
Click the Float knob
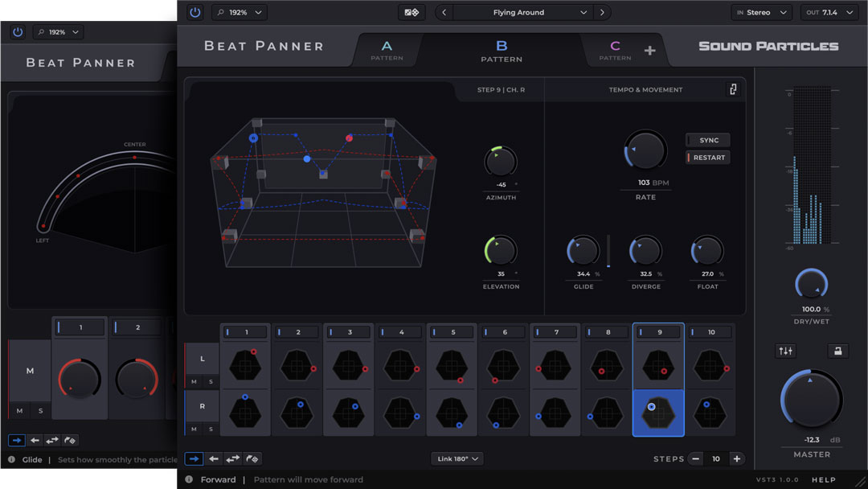707,251
